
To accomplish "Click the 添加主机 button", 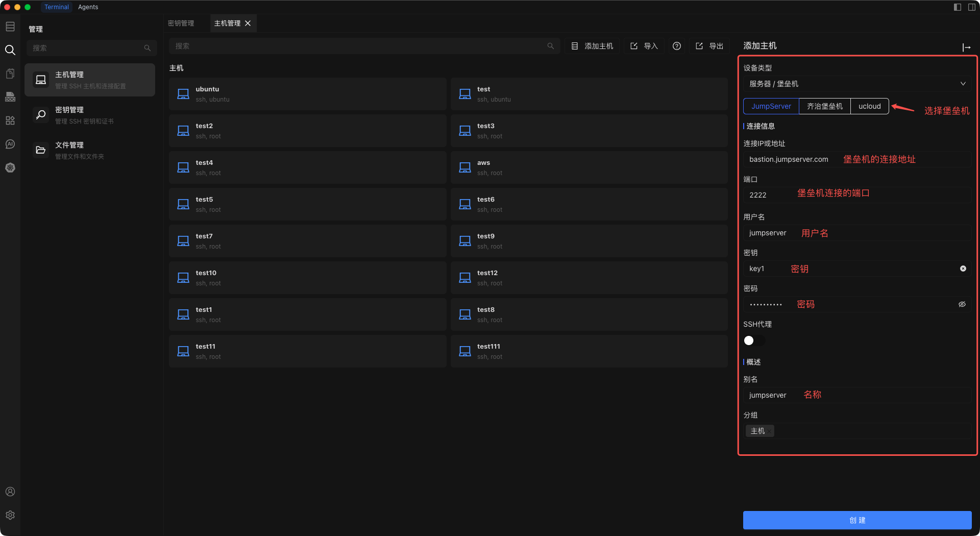I will click(x=592, y=46).
